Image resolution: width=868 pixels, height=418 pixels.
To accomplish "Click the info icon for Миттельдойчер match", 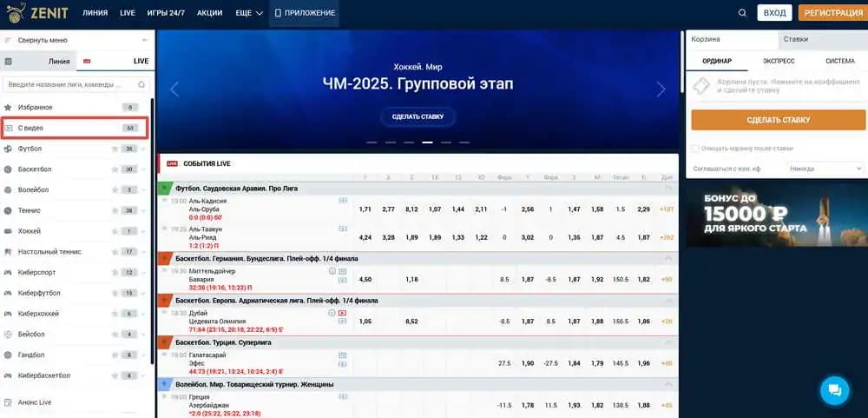I will point(332,271).
